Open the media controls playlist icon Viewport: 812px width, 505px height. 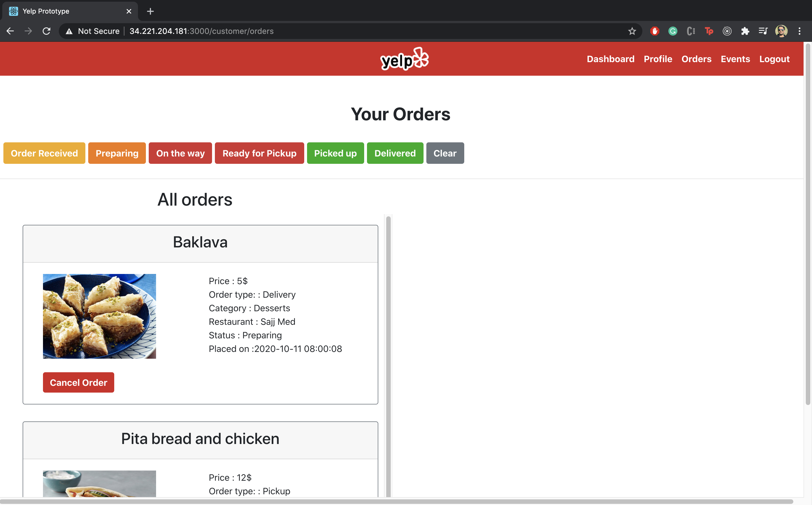(x=763, y=31)
